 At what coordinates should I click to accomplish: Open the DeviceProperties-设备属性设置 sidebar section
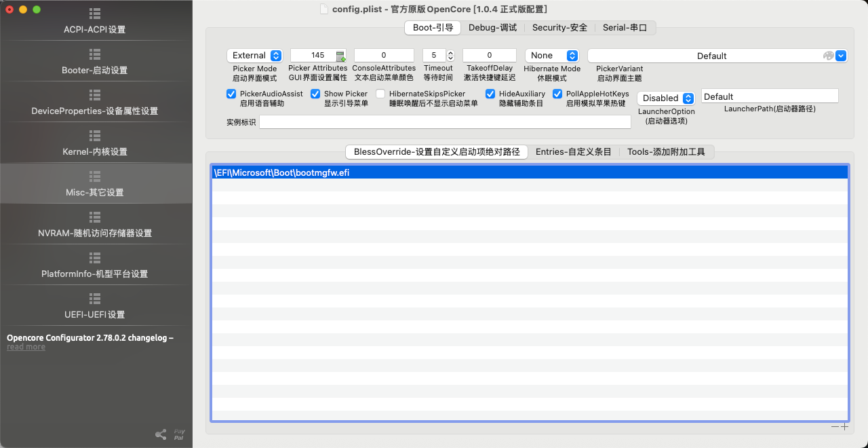[95, 102]
